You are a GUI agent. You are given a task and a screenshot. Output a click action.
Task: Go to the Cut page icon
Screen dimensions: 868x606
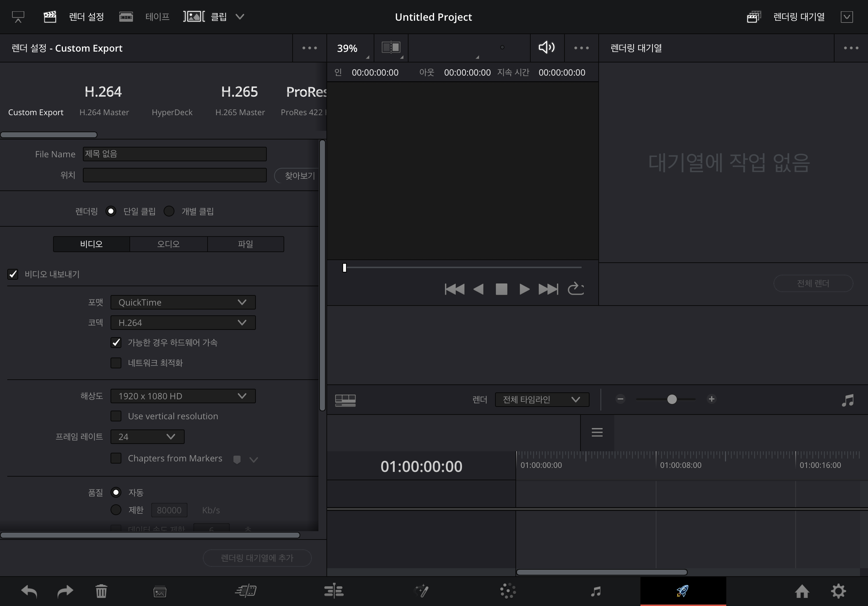246,591
